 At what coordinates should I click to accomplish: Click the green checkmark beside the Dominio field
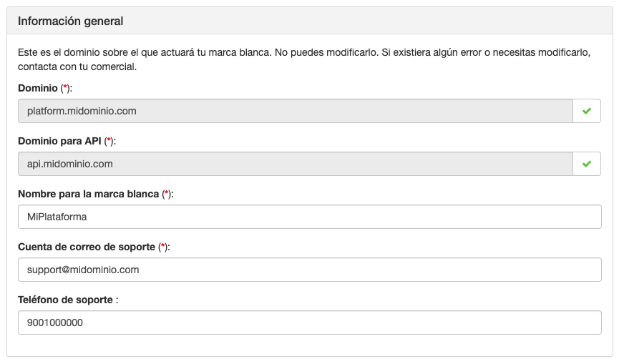[587, 111]
